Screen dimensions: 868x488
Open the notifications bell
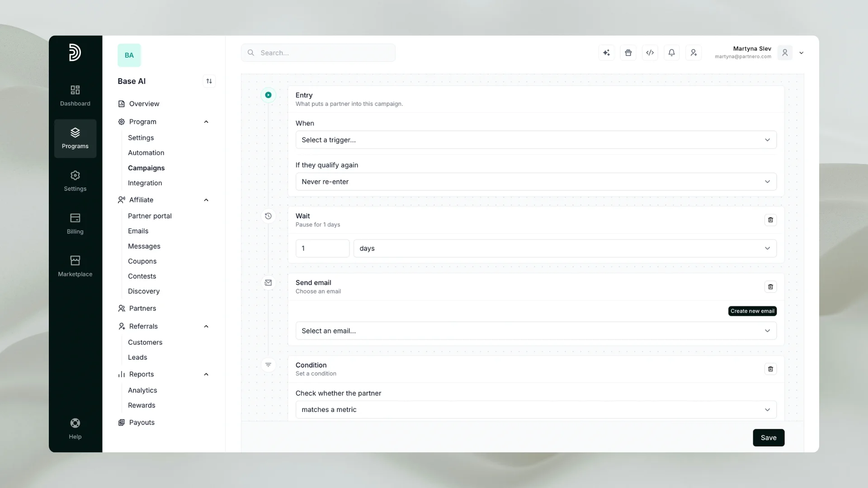click(x=671, y=53)
